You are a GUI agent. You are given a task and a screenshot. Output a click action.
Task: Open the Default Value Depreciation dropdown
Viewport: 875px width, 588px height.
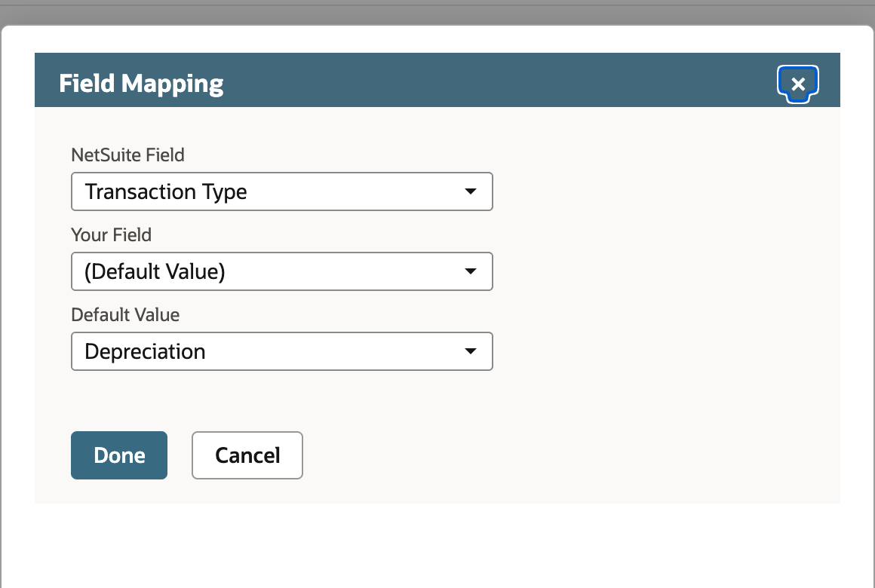pos(282,351)
